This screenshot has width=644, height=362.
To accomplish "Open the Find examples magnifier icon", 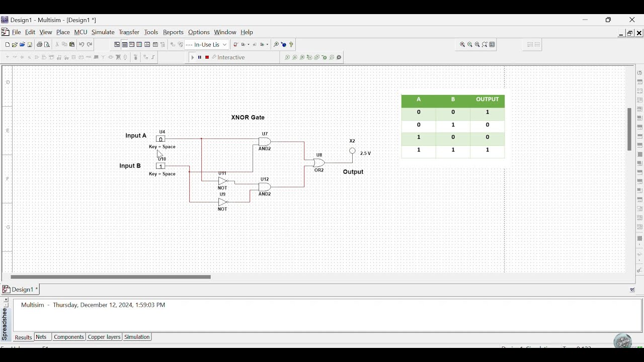I will click(x=276, y=45).
